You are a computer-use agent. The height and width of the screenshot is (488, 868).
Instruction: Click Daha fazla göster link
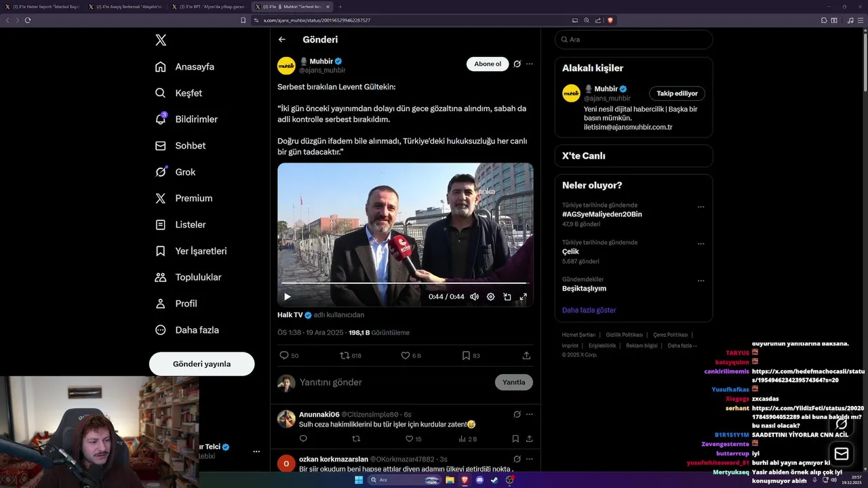[x=589, y=310]
